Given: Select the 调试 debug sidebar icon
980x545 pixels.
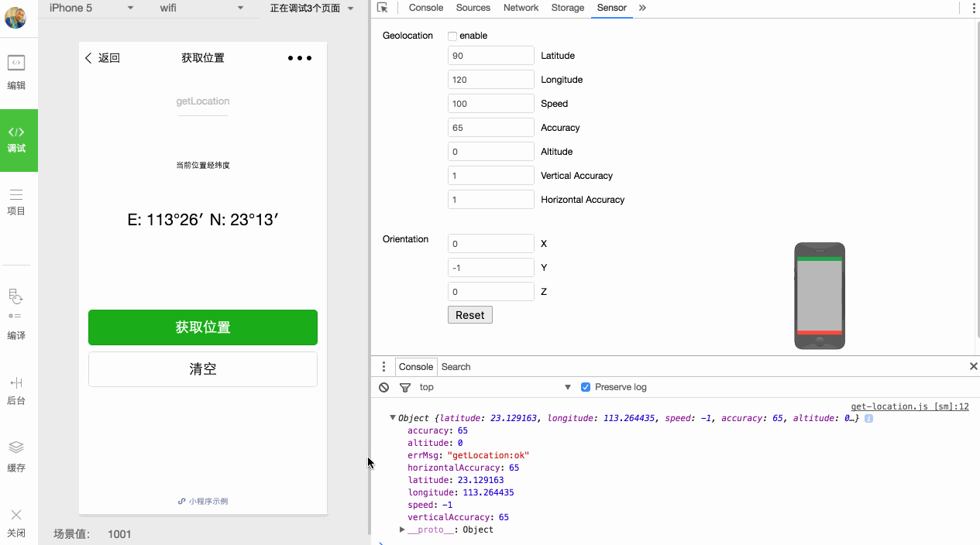Looking at the screenshot, I should (x=16, y=139).
